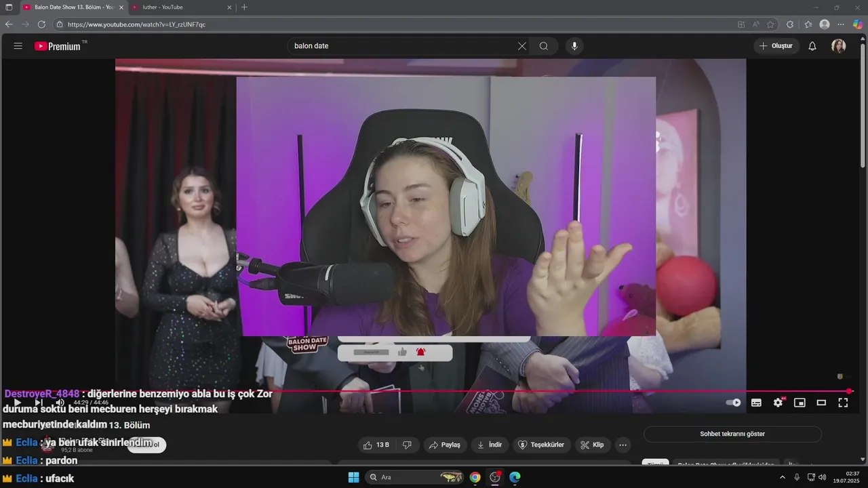Click the taskbar Ara search box
Image resolution: width=868 pixels, height=488 pixels.
pos(415,477)
